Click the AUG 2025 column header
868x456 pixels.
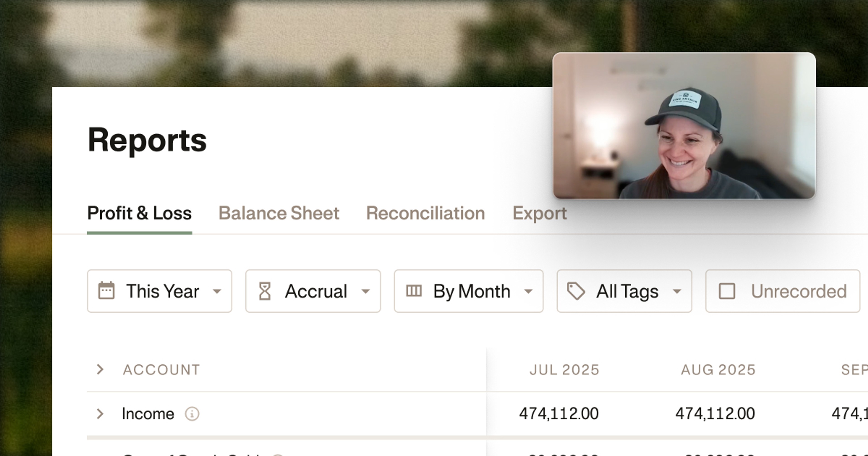tap(718, 370)
